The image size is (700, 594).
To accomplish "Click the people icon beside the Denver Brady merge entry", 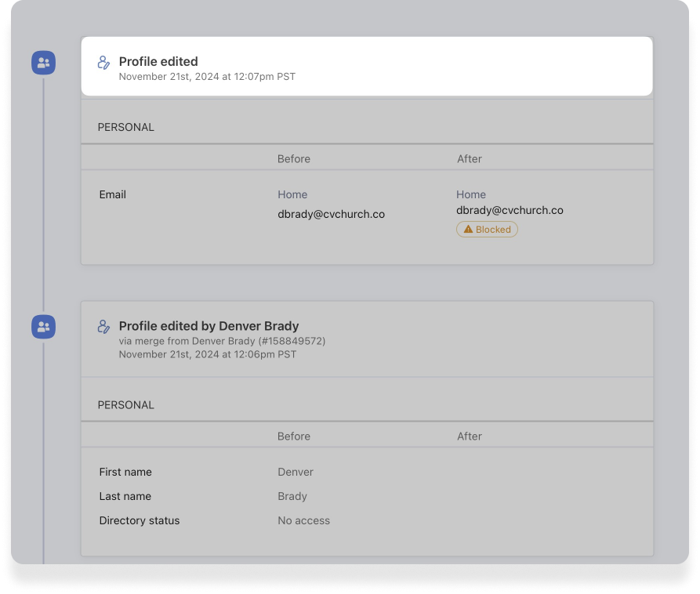I will pyautogui.click(x=43, y=327).
